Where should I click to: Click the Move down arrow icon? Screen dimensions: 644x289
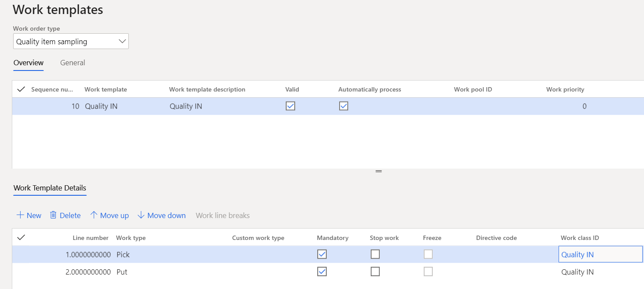(x=141, y=215)
